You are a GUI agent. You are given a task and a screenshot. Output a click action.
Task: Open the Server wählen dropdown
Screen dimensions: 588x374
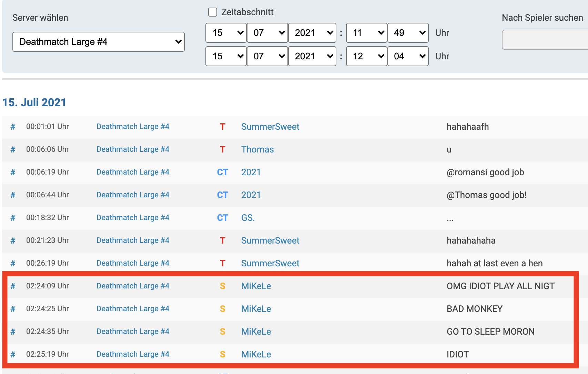pyautogui.click(x=99, y=42)
